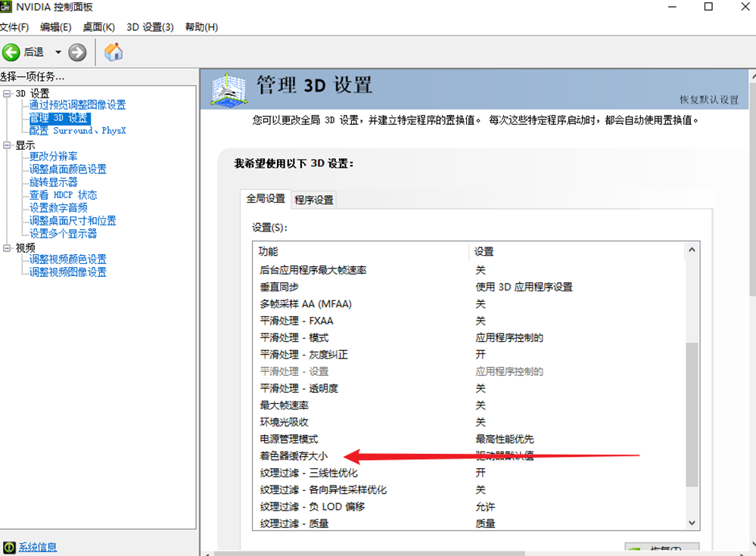Open 设置多个显示器 task
Viewport: 756px width, 556px height.
(x=63, y=234)
